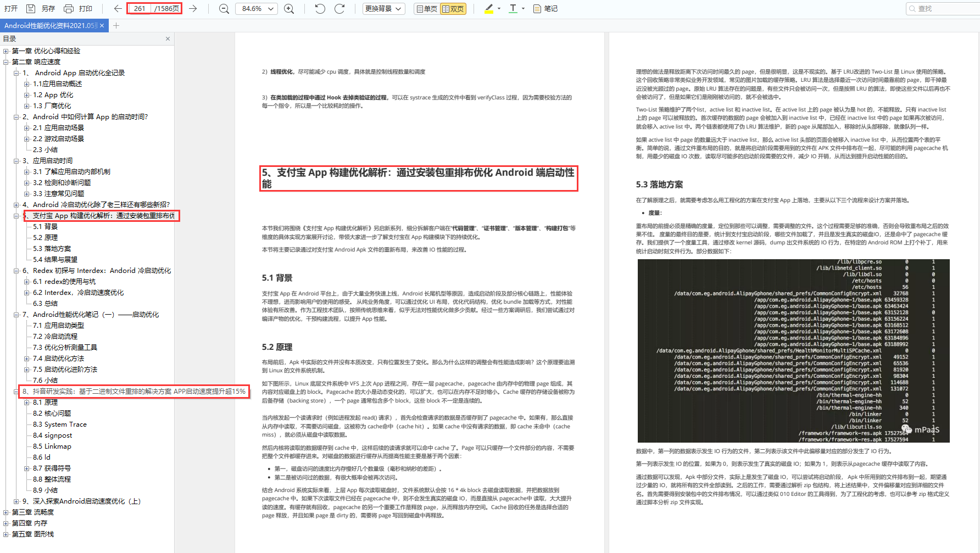Close the 目录 outline panel
This screenshot has height=553, width=980.
(168, 39)
